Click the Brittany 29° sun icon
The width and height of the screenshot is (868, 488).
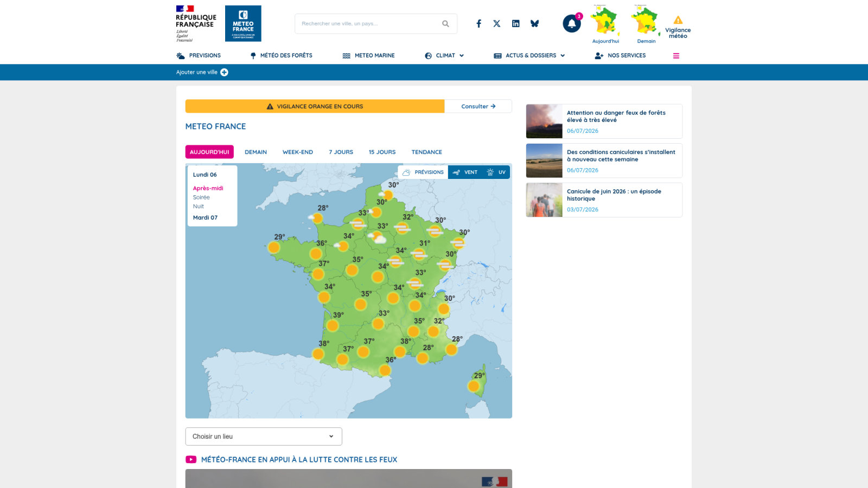point(274,247)
